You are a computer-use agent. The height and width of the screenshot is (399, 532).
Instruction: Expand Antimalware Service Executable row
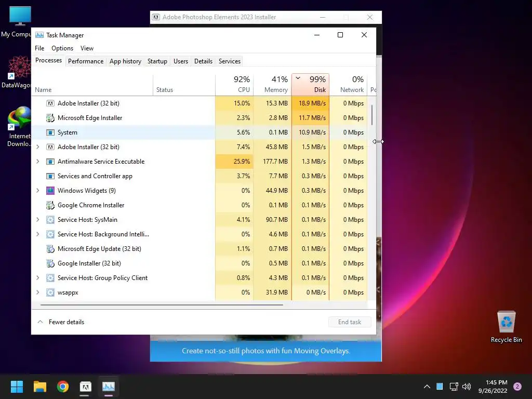(37, 162)
